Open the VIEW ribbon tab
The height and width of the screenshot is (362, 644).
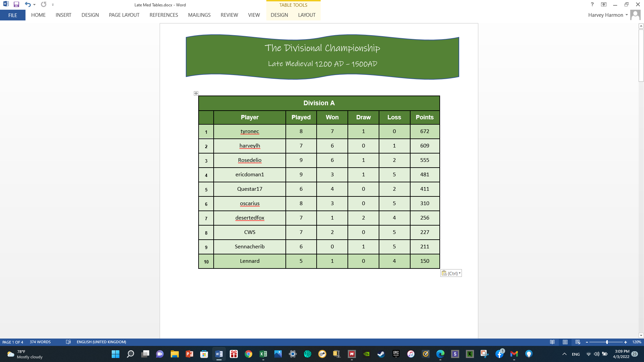(254, 15)
